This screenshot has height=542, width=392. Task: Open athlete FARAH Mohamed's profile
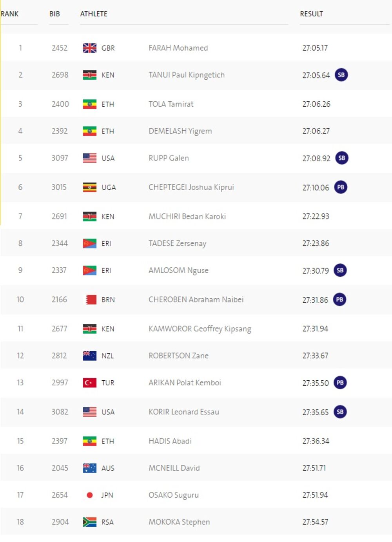pos(178,48)
